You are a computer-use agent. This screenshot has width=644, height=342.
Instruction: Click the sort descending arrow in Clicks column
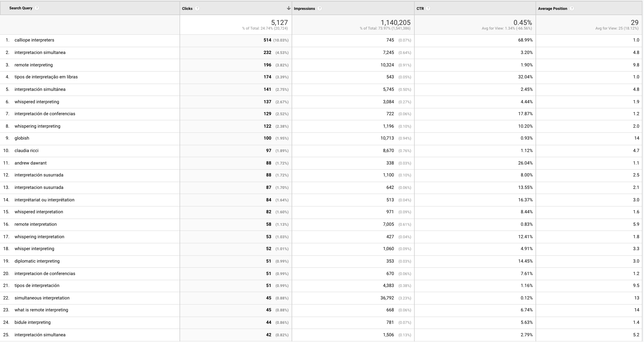click(289, 8)
